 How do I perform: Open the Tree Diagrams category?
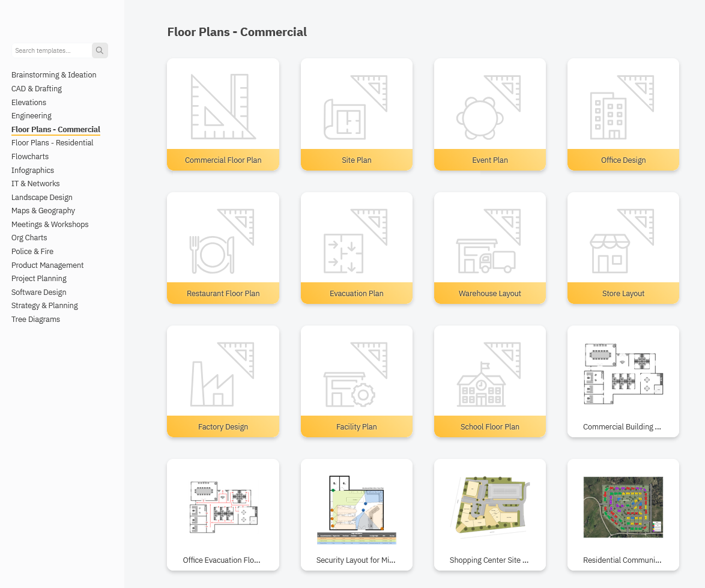coord(35,320)
